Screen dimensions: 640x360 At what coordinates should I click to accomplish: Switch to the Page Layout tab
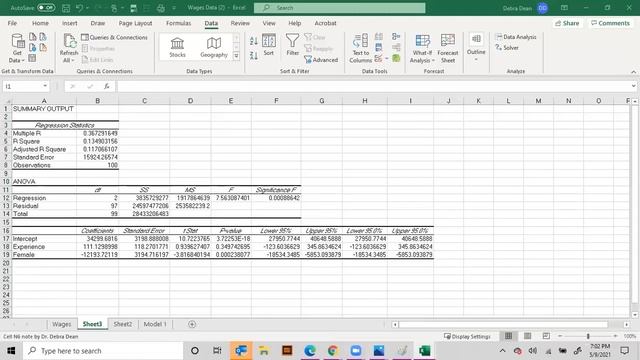135,23
